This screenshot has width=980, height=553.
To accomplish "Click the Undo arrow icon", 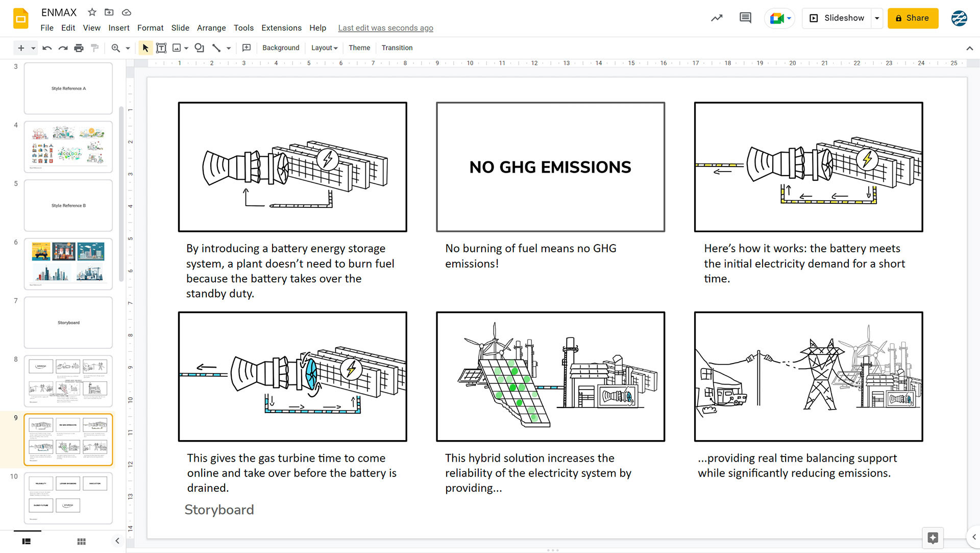I will [x=47, y=48].
